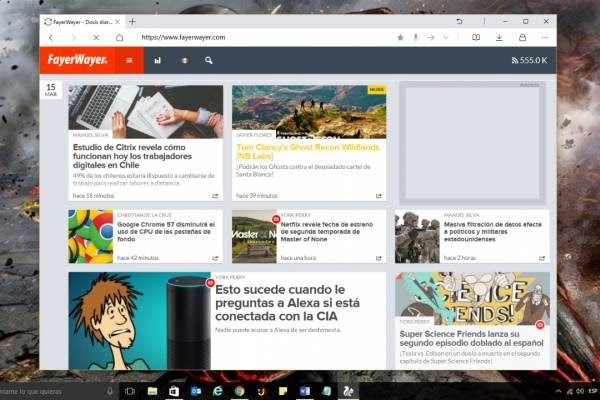600x400 pixels.
Task: Open Netflix Master of None article
Action: (x=327, y=232)
